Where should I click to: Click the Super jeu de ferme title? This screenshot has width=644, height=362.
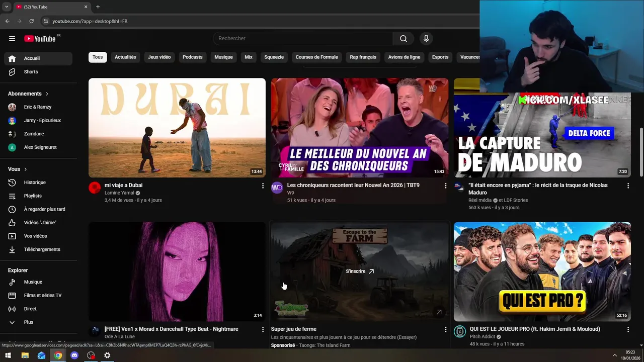coord(294,329)
